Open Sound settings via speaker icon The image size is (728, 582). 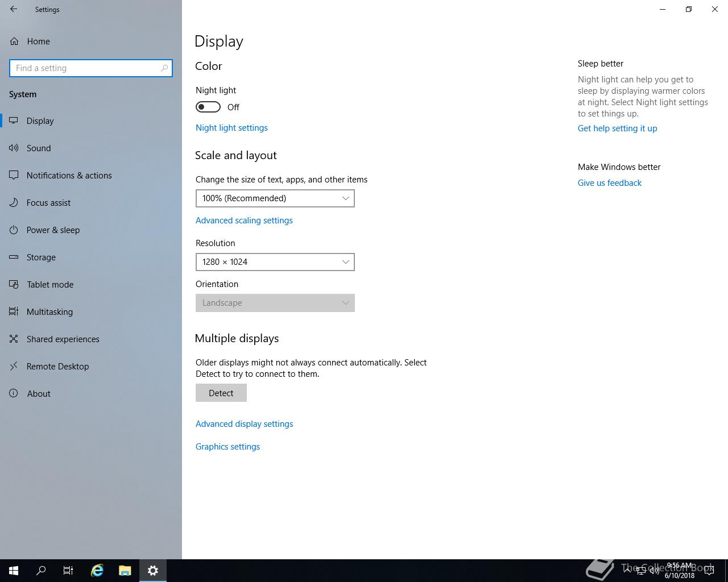[14, 148]
